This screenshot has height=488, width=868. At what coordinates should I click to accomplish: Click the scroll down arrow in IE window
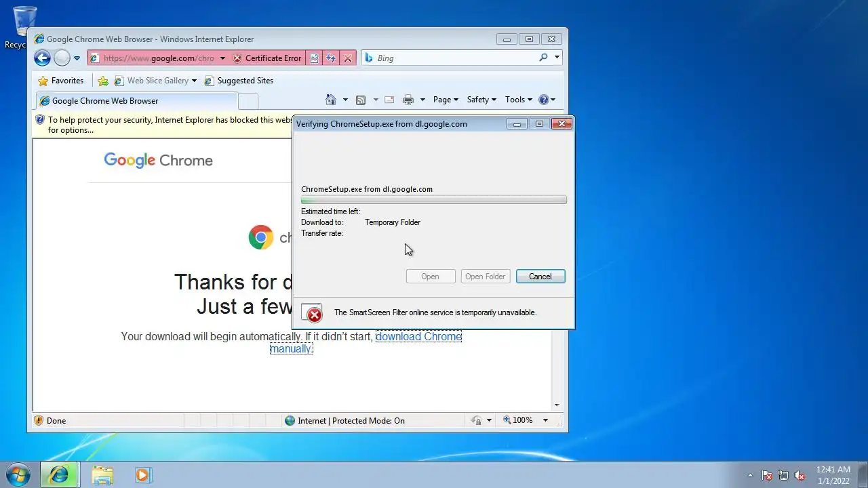point(557,405)
